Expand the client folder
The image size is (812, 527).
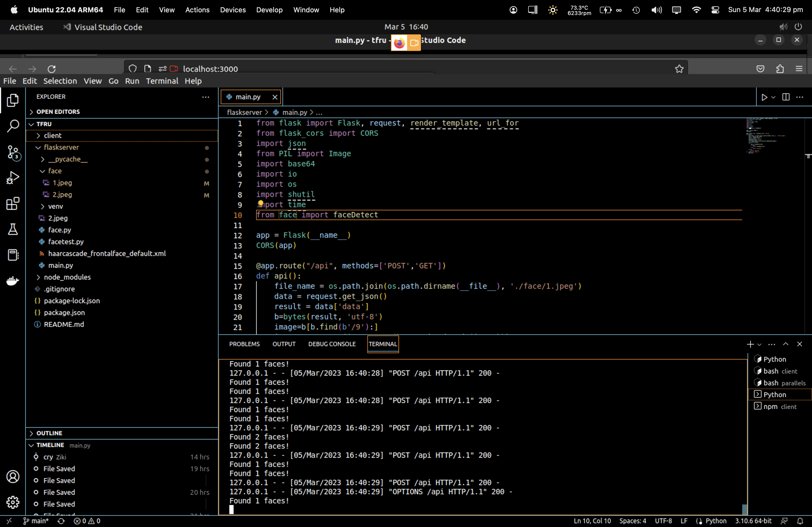(x=53, y=135)
